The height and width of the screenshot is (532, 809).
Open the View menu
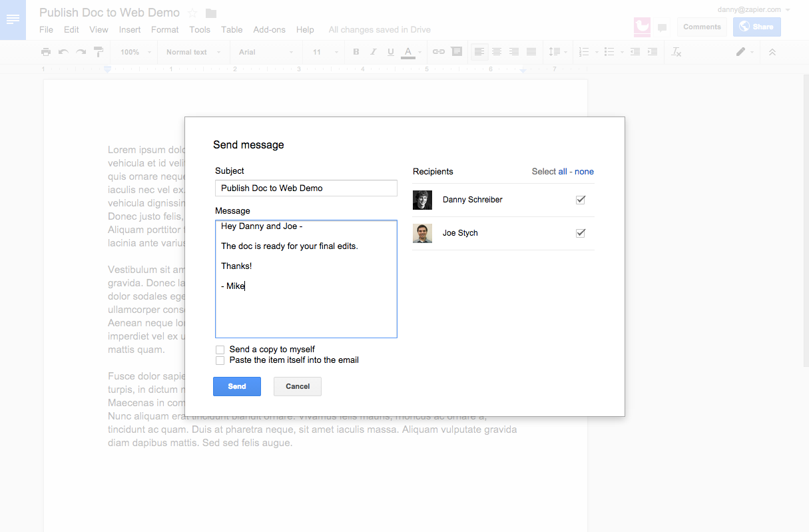pos(99,29)
